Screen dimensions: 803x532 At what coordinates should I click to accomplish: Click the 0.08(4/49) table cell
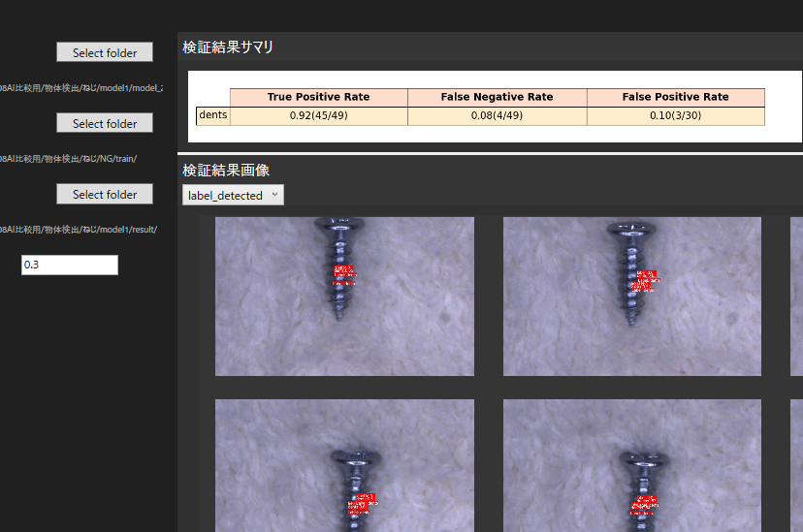[497, 116]
